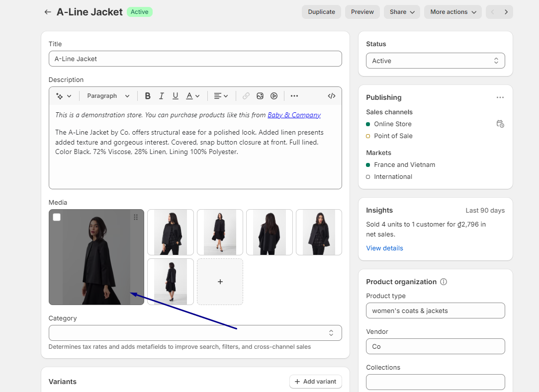The image size is (539, 392).
Task: Select the main large product image
Action: click(96, 257)
